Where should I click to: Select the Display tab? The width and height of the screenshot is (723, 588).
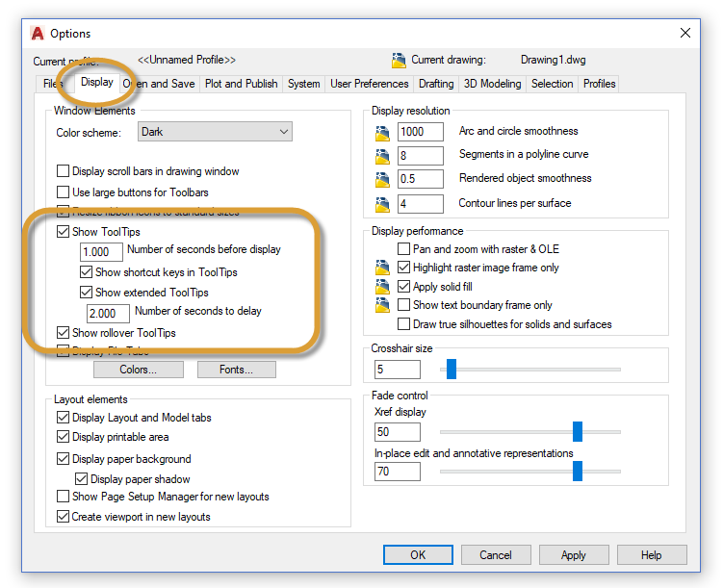pyautogui.click(x=97, y=83)
